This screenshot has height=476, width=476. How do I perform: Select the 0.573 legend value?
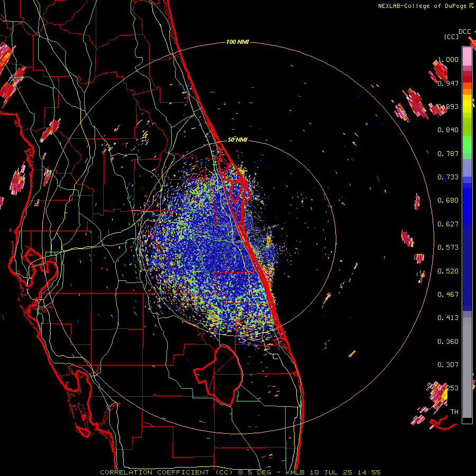pos(448,248)
